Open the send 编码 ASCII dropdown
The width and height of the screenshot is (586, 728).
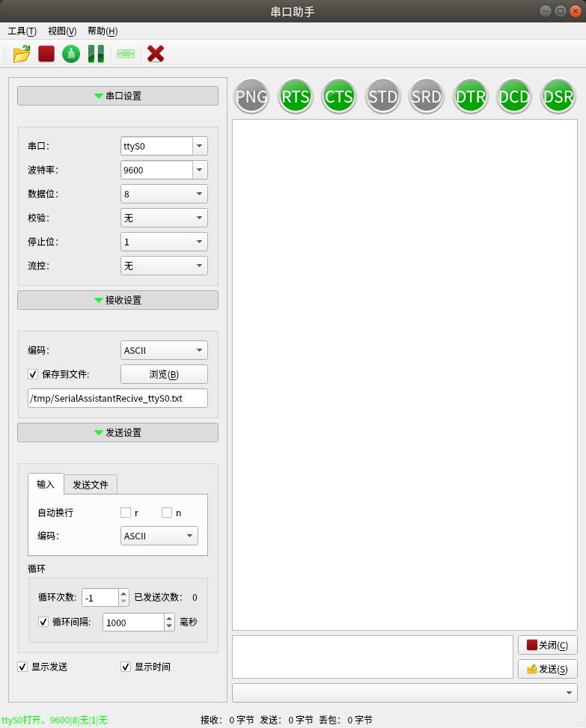159,536
